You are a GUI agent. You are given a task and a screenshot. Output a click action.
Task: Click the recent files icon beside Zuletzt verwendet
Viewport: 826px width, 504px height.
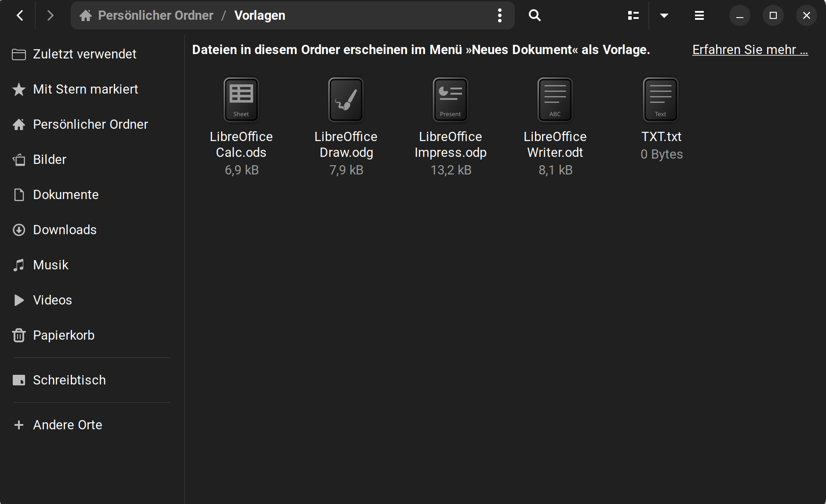tap(18, 54)
